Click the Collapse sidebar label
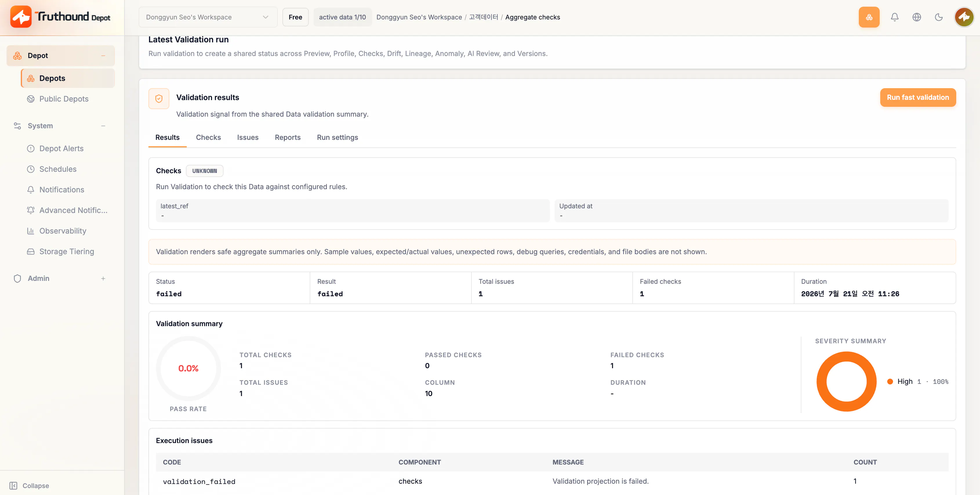Screen dimensions: 980x495 coord(36,485)
